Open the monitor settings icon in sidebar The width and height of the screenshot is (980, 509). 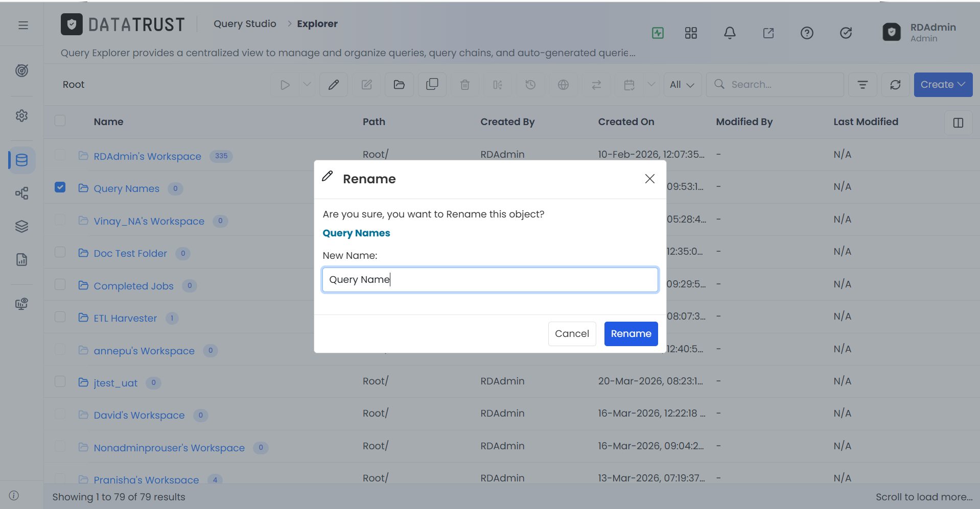21,304
